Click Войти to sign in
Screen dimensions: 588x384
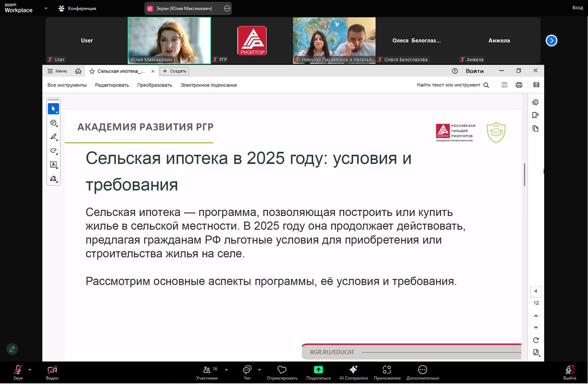pos(475,71)
